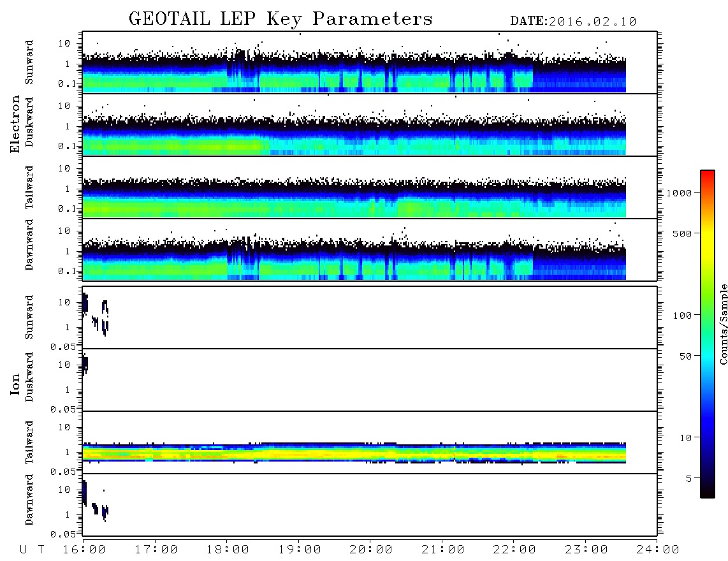728x561 pixels.
Task: Click the "0.1" tick of Electron Dawnward panel
Action: click(67, 271)
